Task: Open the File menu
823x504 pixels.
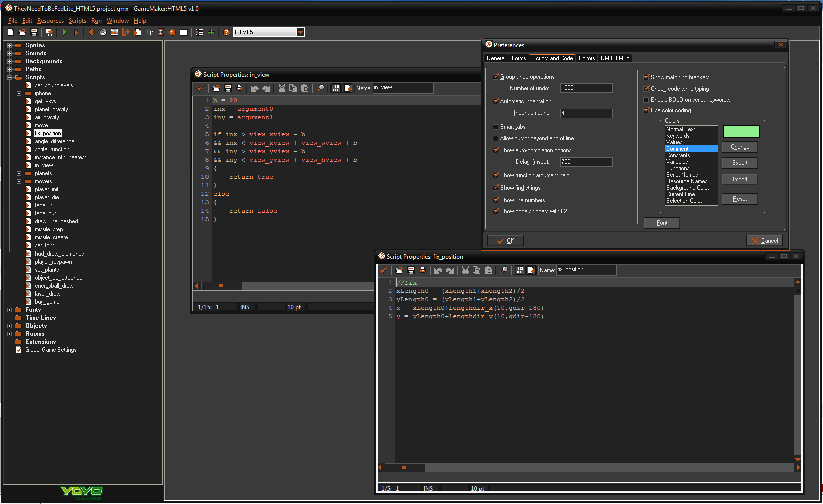Action: pyautogui.click(x=13, y=21)
